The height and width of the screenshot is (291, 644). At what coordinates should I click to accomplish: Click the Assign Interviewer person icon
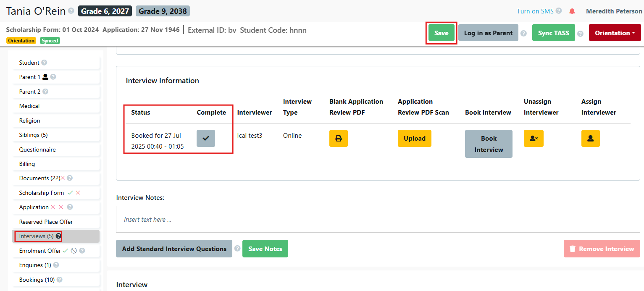[x=590, y=139]
